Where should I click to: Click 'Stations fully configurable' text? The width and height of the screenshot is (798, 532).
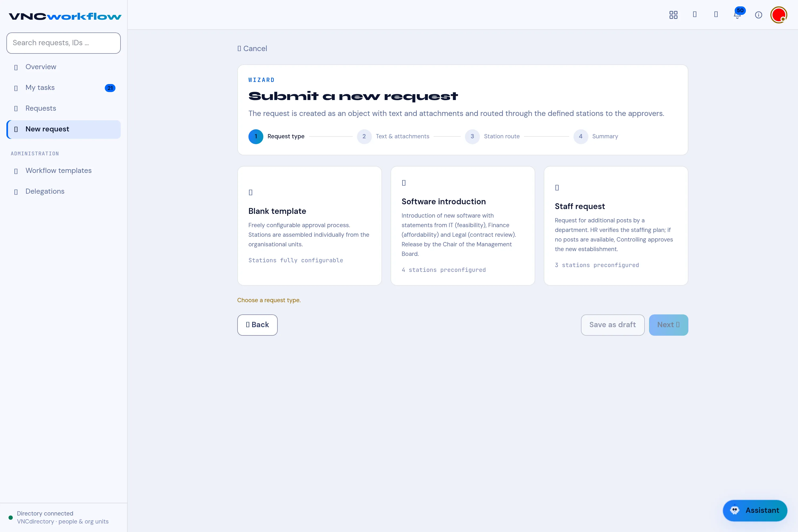coord(296,261)
